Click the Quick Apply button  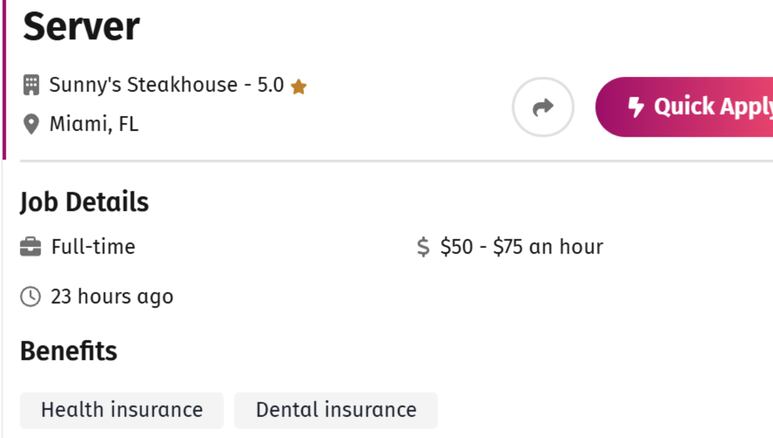click(x=684, y=107)
